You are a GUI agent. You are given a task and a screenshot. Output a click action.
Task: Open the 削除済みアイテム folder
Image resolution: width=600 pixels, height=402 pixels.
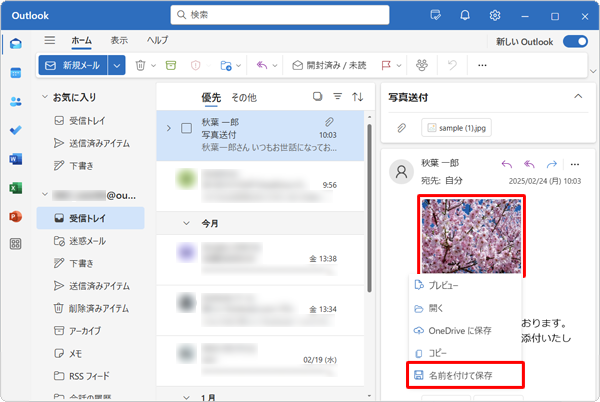(90, 308)
